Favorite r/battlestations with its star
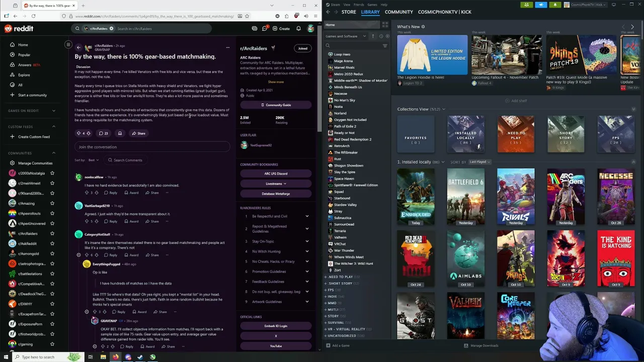The image size is (644, 362). (52, 274)
